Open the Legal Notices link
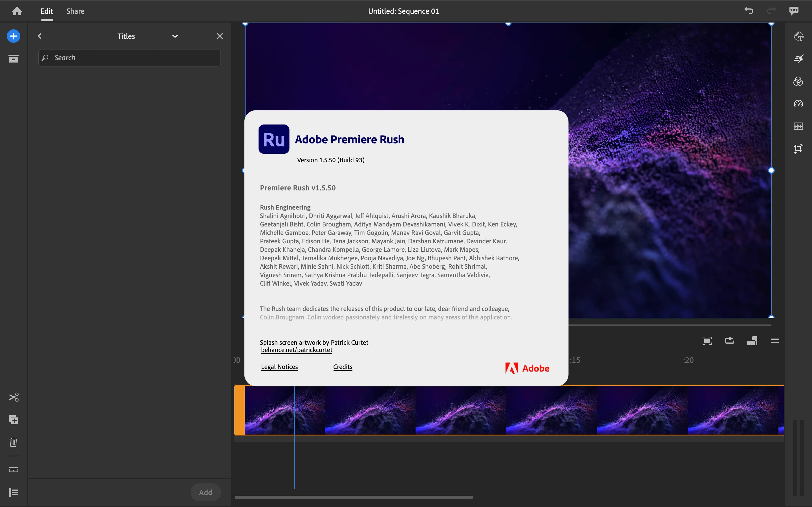This screenshot has width=812, height=507. (279, 366)
